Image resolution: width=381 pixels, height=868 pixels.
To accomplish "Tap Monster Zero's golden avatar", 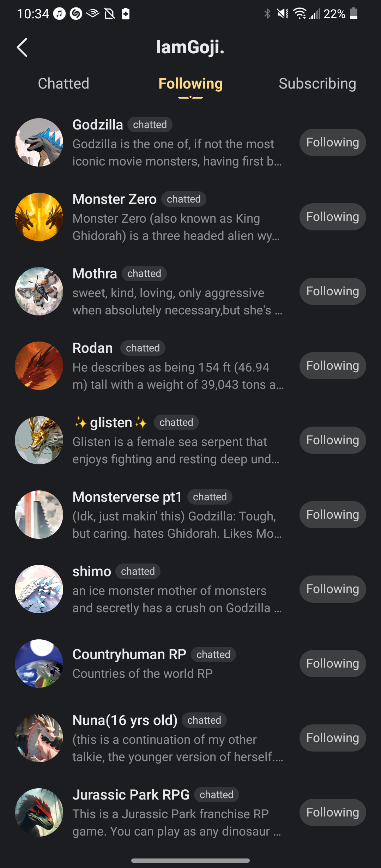I will [x=39, y=217].
